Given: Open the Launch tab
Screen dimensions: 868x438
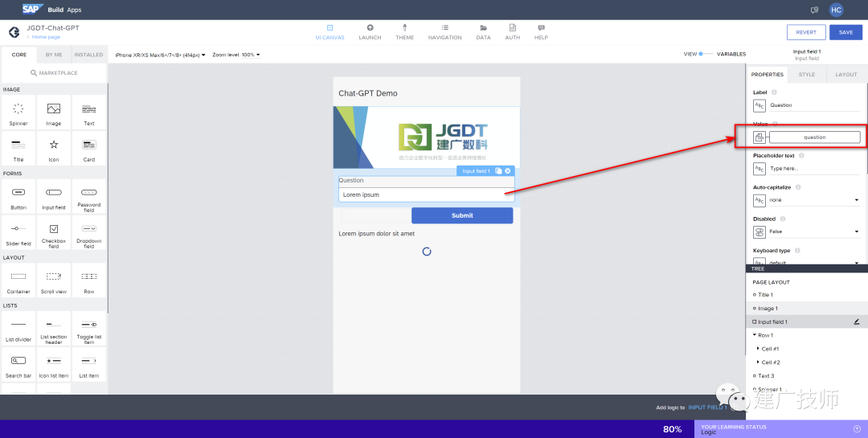Looking at the screenshot, I should tap(370, 32).
